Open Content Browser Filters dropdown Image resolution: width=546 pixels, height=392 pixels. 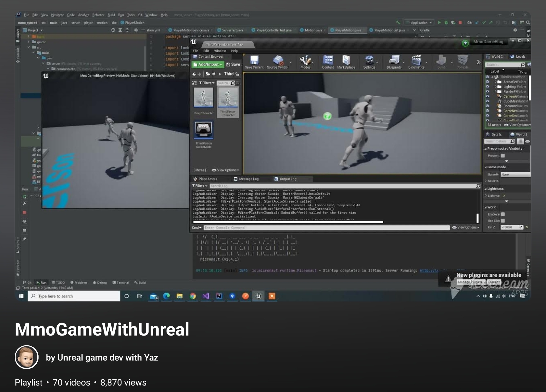[x=207, y=83]
